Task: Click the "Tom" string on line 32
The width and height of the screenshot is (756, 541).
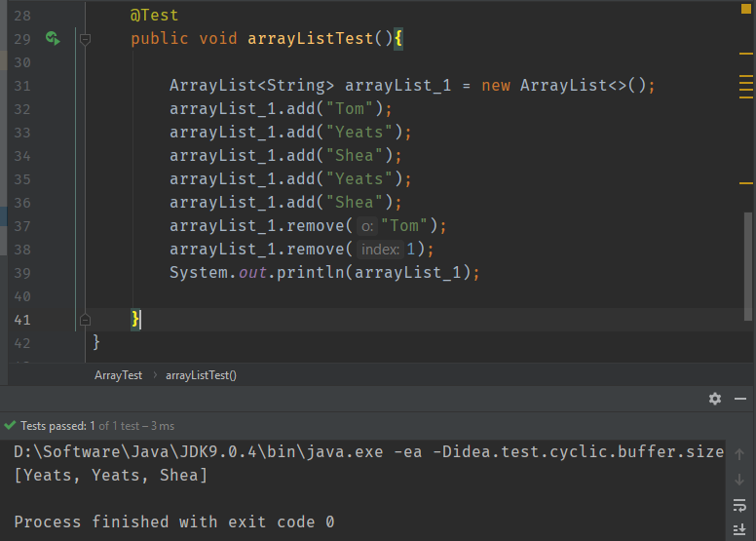Action: [350, 108]
